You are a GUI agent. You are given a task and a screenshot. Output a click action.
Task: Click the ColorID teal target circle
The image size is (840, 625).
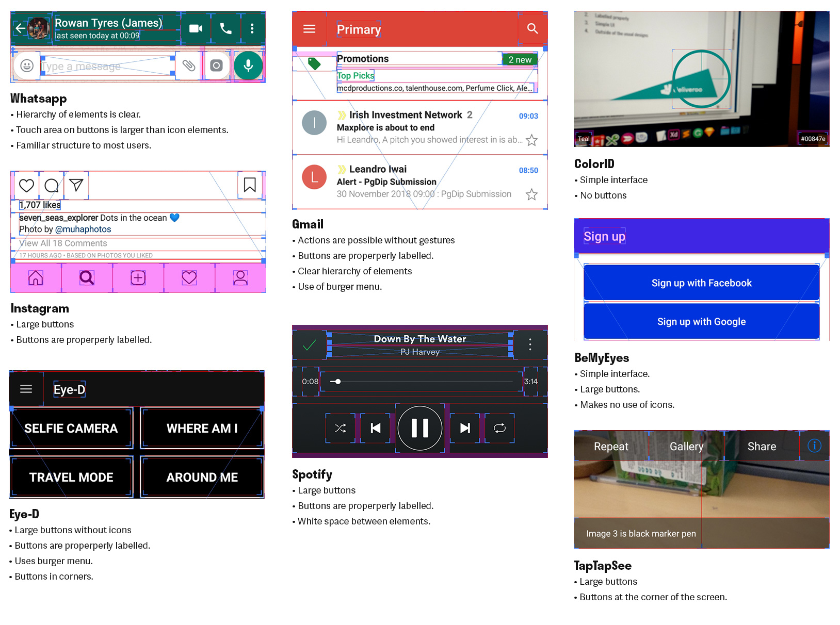(701, 79)
